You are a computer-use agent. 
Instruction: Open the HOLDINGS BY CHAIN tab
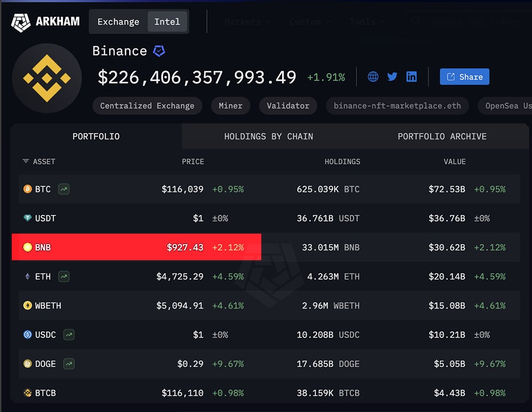269,136
